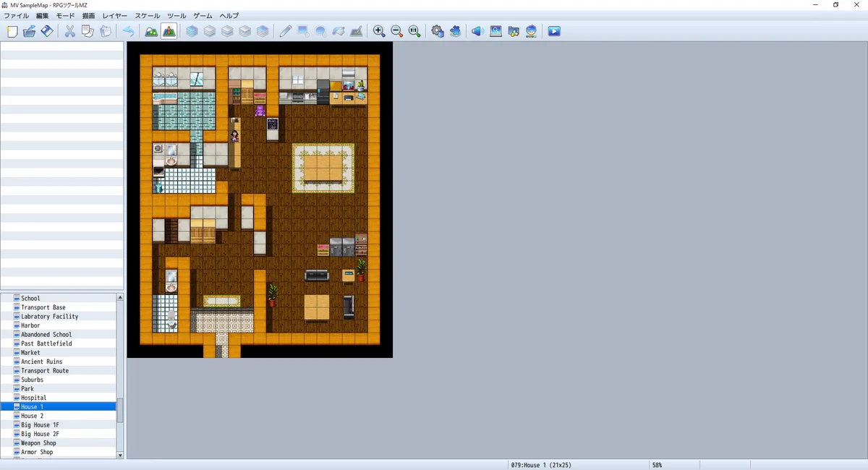
Task: Open the Event Searcher monitor icon
Action: click(x=496, y=31)
